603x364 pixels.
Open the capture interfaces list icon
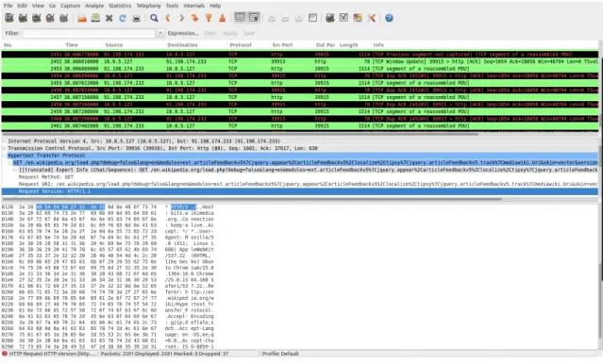(9, 18)
